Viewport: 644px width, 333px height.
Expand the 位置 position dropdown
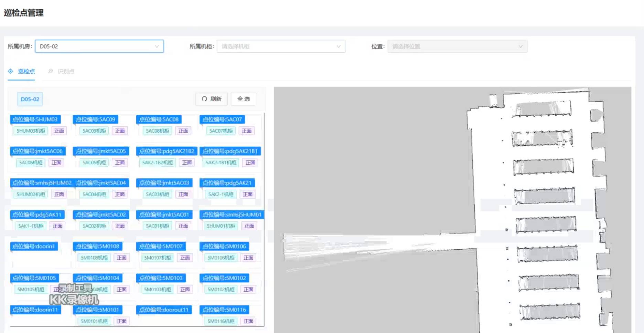tap(457, 46)
